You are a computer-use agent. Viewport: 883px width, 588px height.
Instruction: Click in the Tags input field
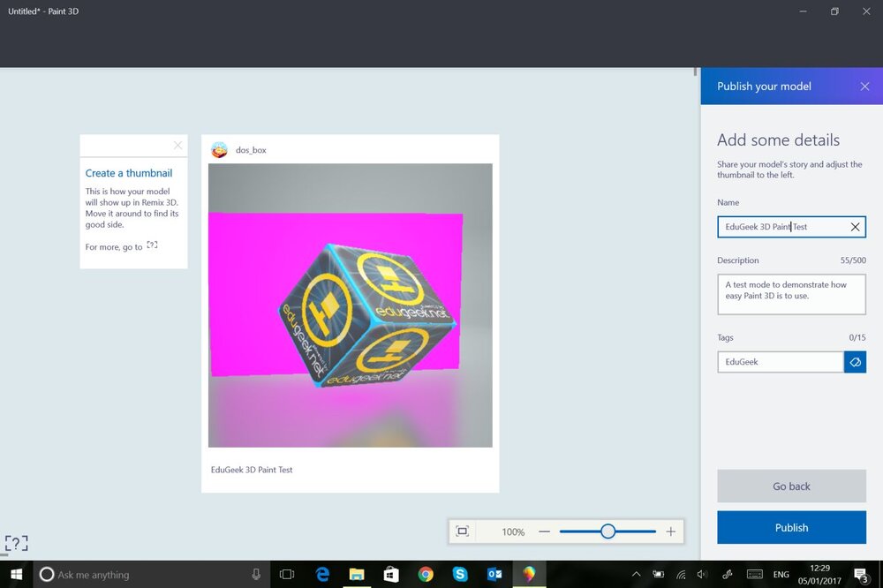click(781, 362)
